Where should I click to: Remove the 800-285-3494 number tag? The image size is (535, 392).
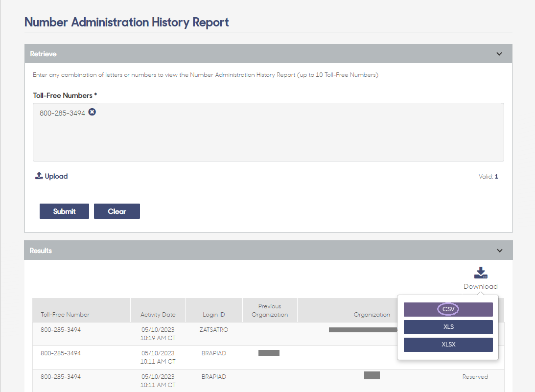(x=92, y=112)
